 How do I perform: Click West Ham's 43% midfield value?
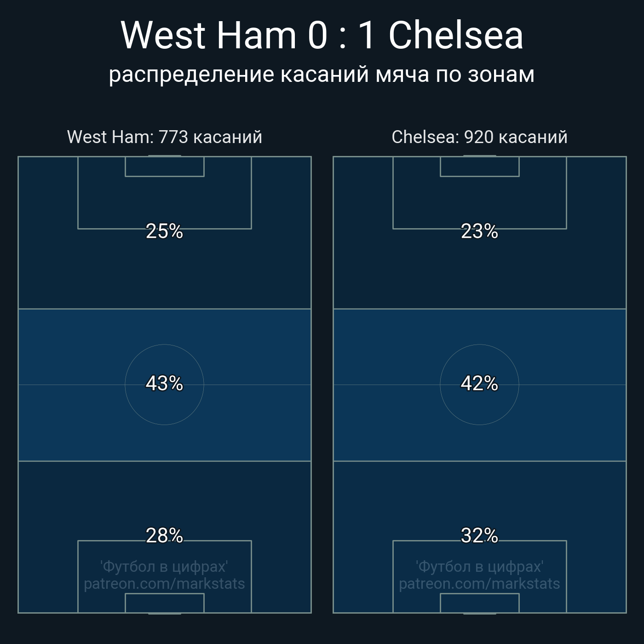(x=164, y=383)
